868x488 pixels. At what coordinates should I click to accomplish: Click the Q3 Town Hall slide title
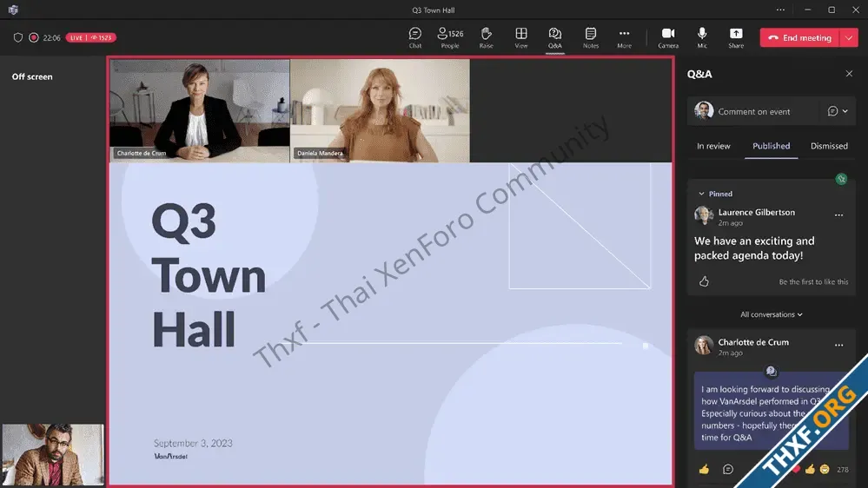[209, 274]
